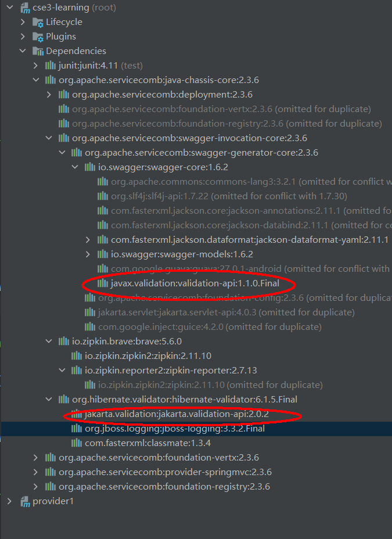Click library icon beside swagger-core:1.6.2

pyautogui.click(x=89, y=167)
